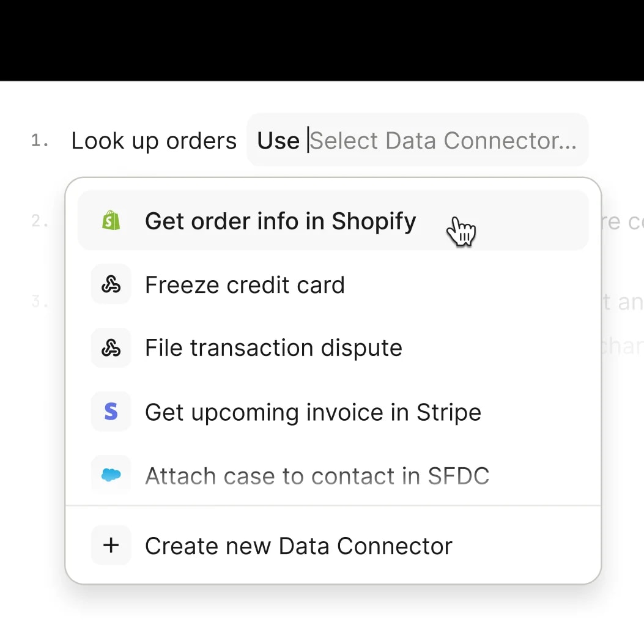Click the "Use" label in the pill
This screenshot has width=644, height=644.
click(x=278, y=140)
